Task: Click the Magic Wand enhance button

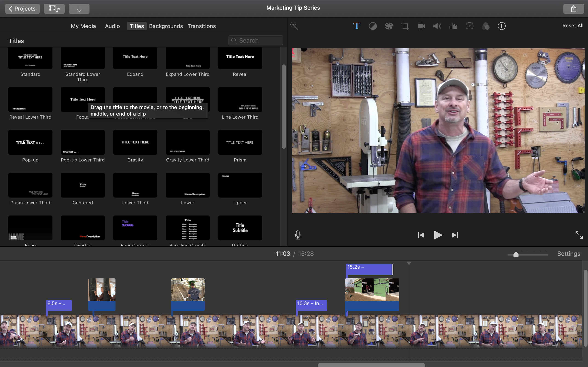Action: [x=294, y=26]
